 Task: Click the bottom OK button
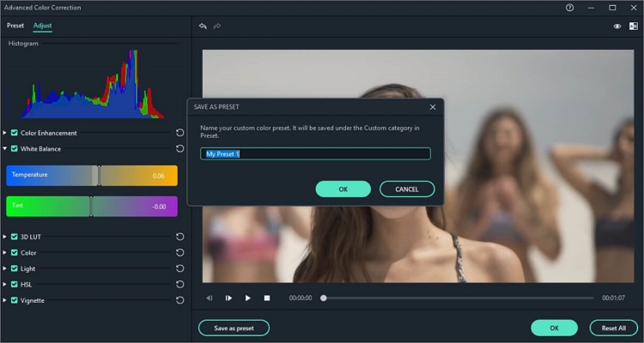click(x=554, y=328)
